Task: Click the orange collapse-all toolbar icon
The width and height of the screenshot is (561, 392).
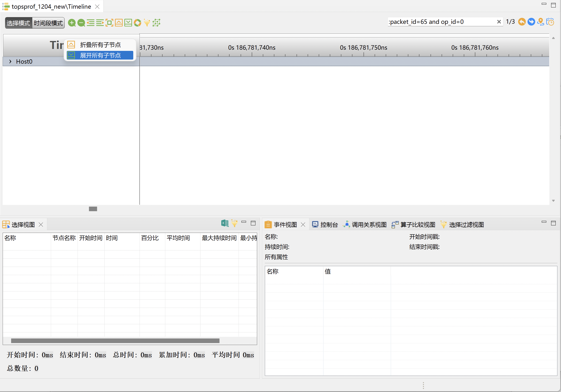Action: point(119,23)
